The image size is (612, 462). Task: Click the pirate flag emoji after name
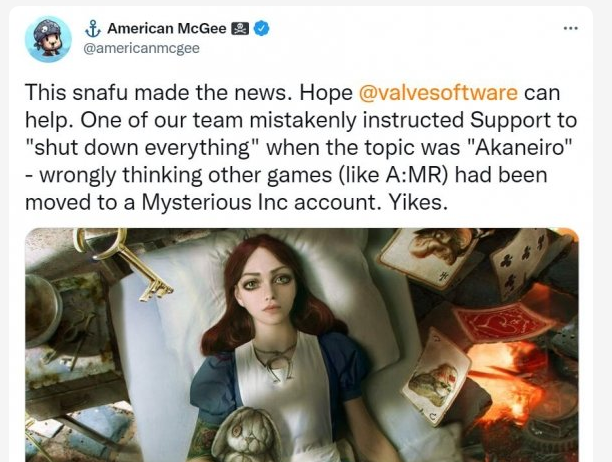click(240, 28)
